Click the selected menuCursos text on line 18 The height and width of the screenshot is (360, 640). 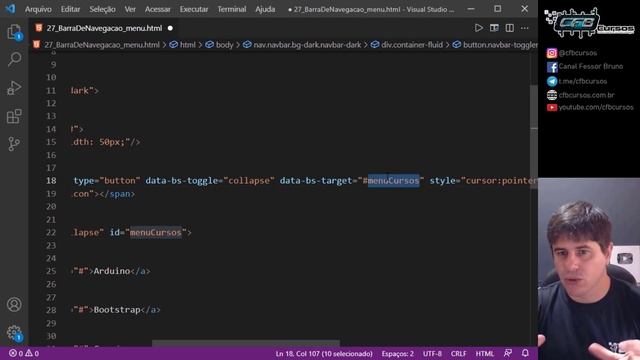[x=393, y=180]
